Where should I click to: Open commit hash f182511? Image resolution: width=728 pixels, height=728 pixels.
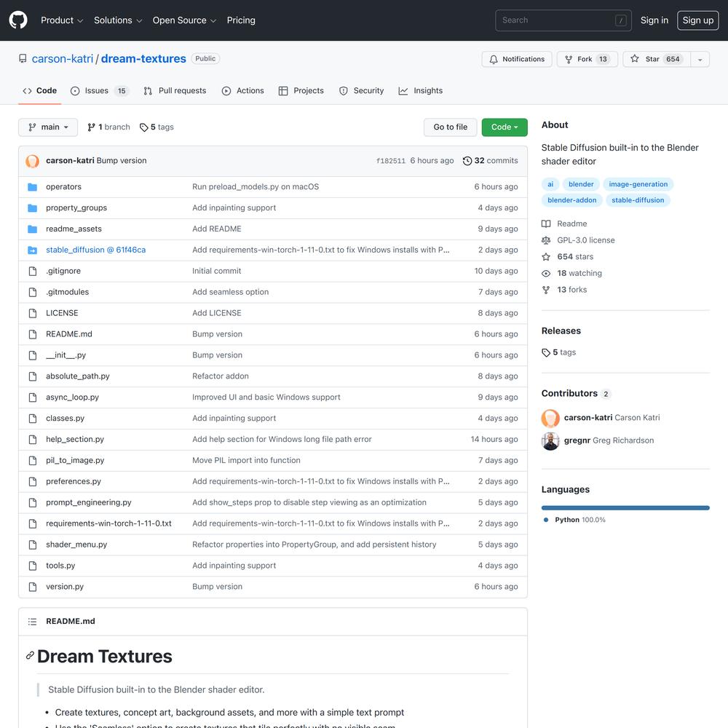point(390,161)
